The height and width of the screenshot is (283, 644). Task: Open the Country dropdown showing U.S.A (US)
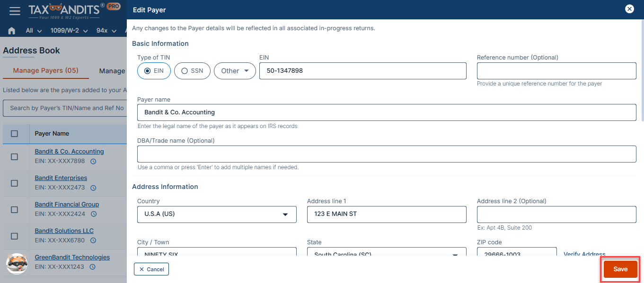point(217,214)
